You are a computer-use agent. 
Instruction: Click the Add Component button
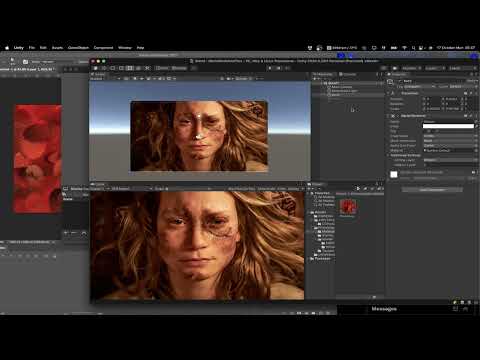[432, 190]
